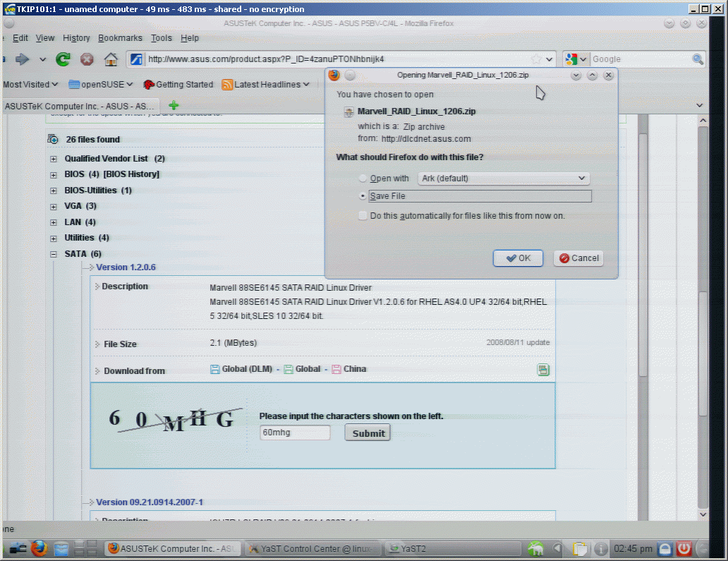Viewport: 728px width, 561px height.
Task: Click the green gecko updater tray icon
Action: (x=535, y=549)
